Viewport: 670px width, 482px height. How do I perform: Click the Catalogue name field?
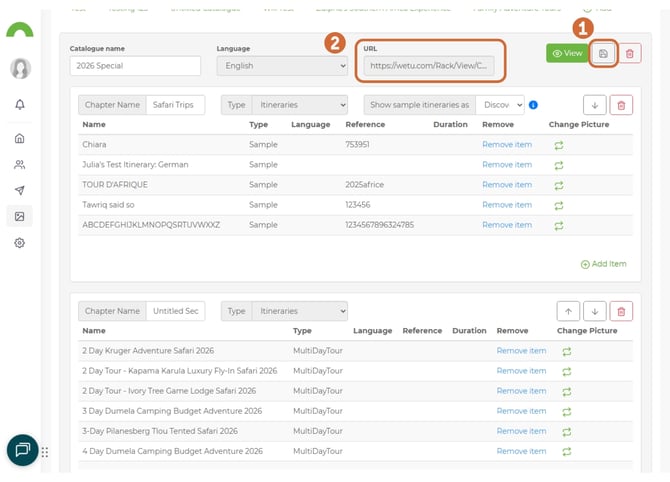click(135, 66)
